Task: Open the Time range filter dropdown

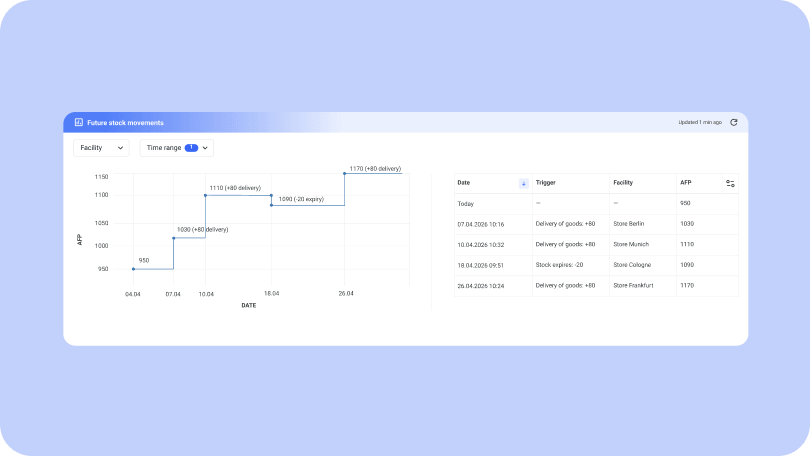Action: [177, 148]
